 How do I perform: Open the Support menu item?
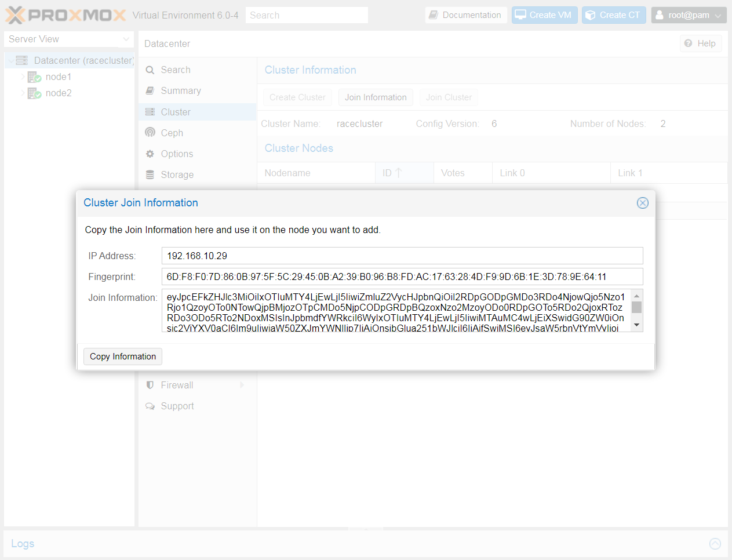197,406
